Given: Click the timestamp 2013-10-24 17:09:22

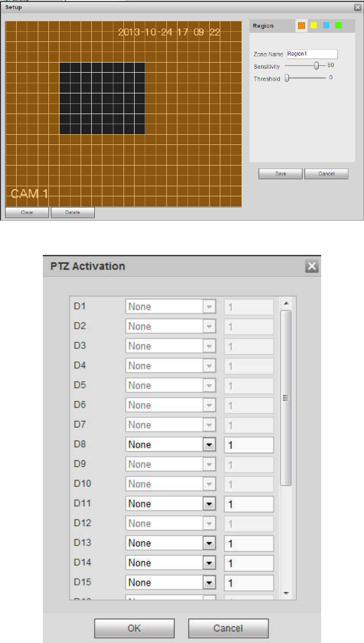Looking at the screenshot, I should tap(169, 32).
